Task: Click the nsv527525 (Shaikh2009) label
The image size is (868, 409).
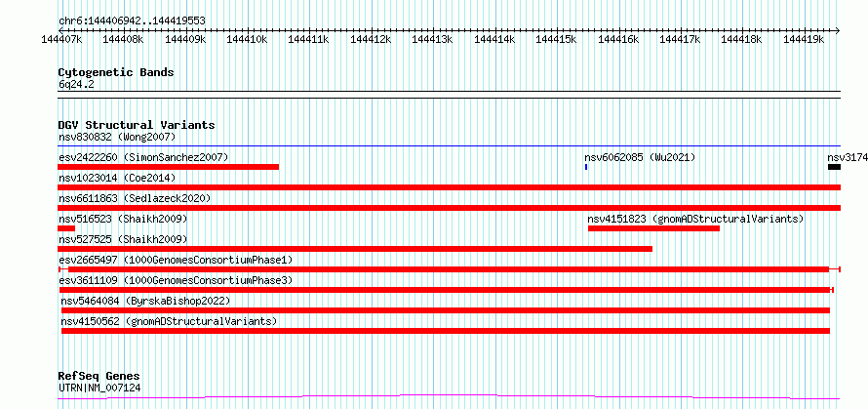Action: (123, 239)
